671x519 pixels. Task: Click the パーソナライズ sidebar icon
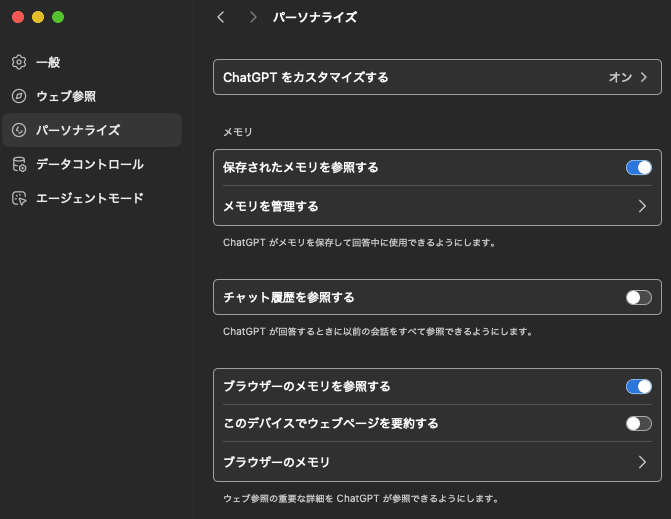click(19, 130)
